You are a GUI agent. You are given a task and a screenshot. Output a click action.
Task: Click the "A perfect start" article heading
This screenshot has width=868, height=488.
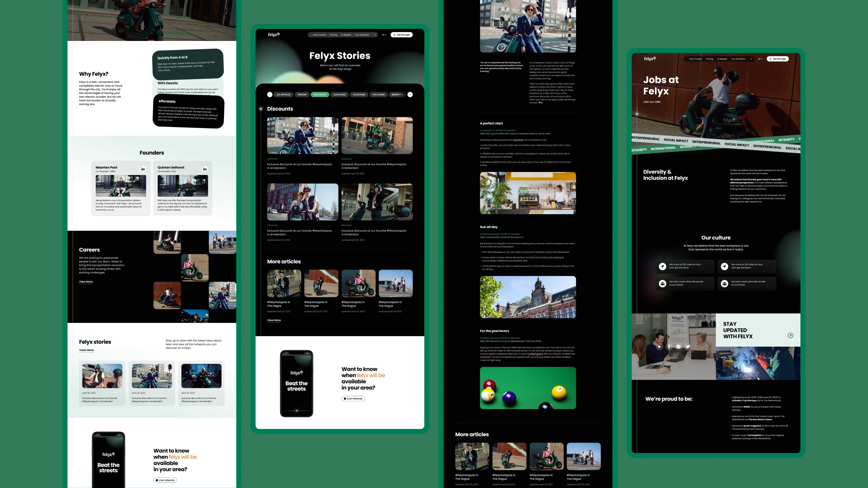coord(491,123)
